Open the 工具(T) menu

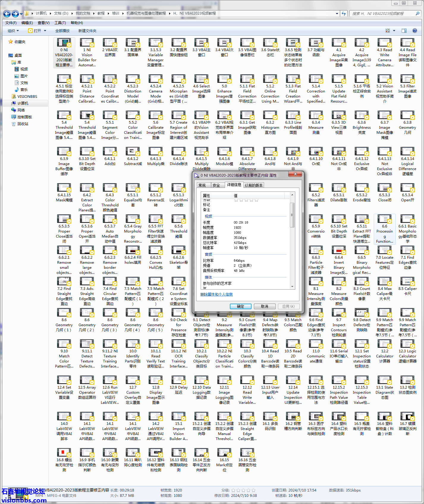[60, 23]
